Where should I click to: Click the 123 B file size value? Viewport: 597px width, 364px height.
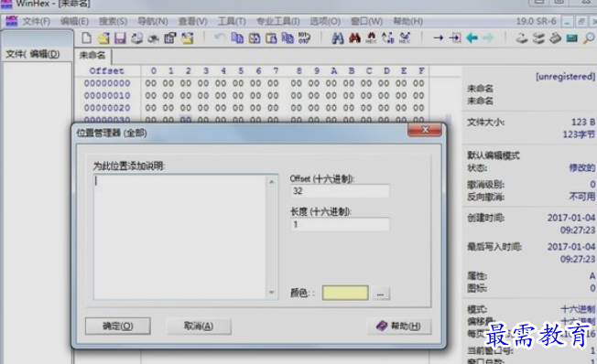583,122
